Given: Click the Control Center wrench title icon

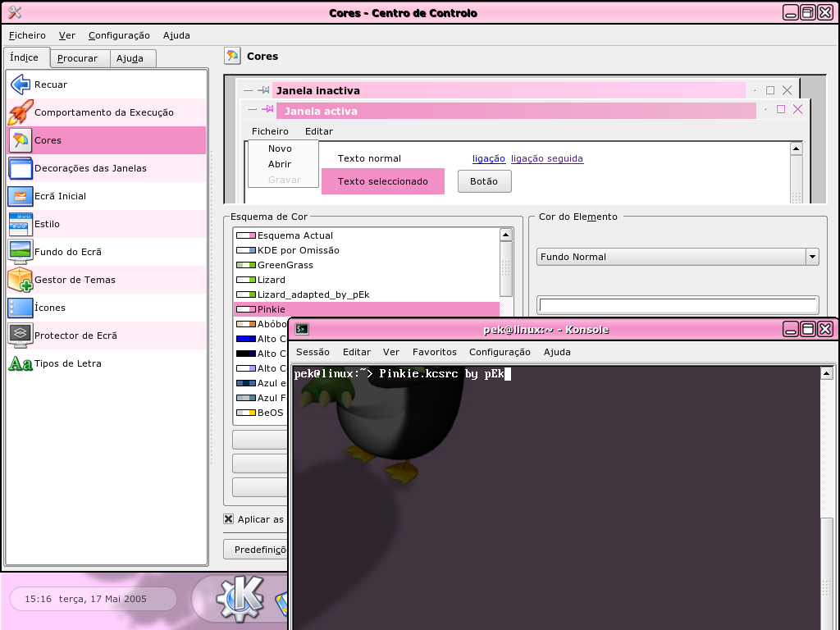Looking at the screenshot, I should pyautogui.click(x=15, y=12).
